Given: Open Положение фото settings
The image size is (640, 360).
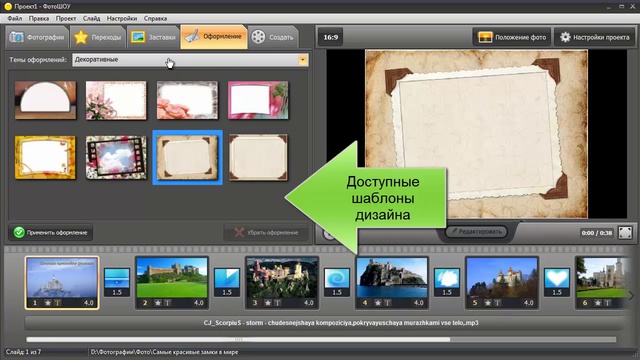Looking at the screenshot, I should pyautogui.click(x=512, y=37).
